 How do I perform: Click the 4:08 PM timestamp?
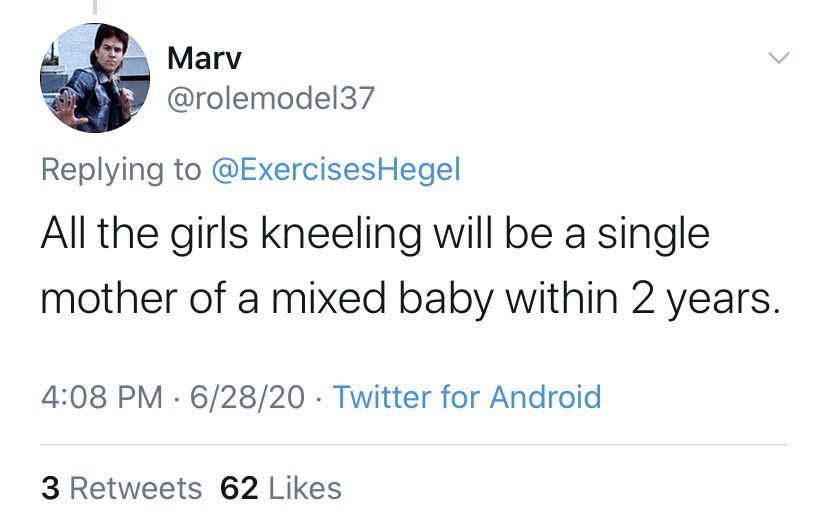click(x=101, y=397)
